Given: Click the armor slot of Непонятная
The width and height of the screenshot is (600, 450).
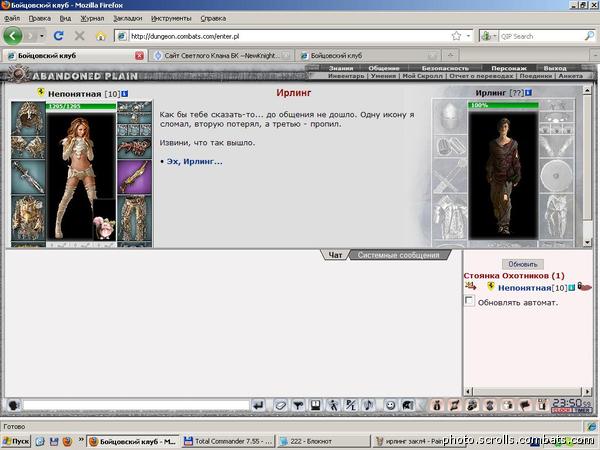Looking at the screenshot, I should [x=28, y=217].
